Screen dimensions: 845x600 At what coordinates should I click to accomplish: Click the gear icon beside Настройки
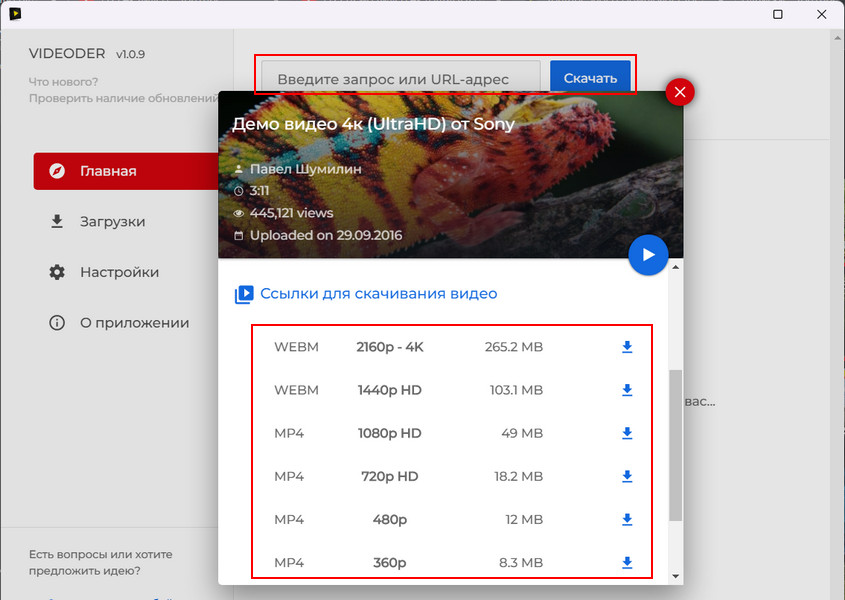(57, 272)
